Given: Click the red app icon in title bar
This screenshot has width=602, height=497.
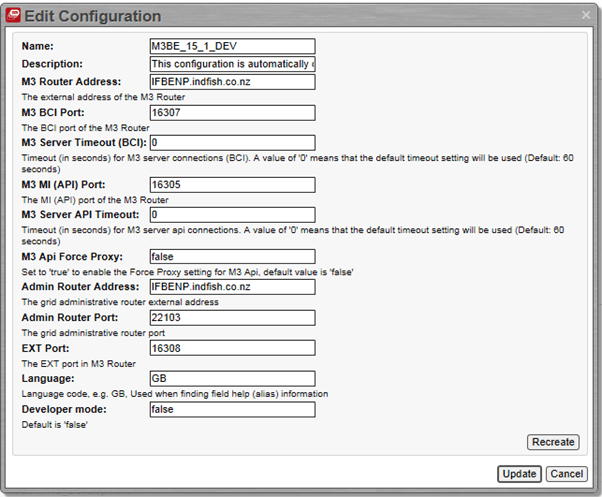Looking at the screenshot, I should (12, 15).
